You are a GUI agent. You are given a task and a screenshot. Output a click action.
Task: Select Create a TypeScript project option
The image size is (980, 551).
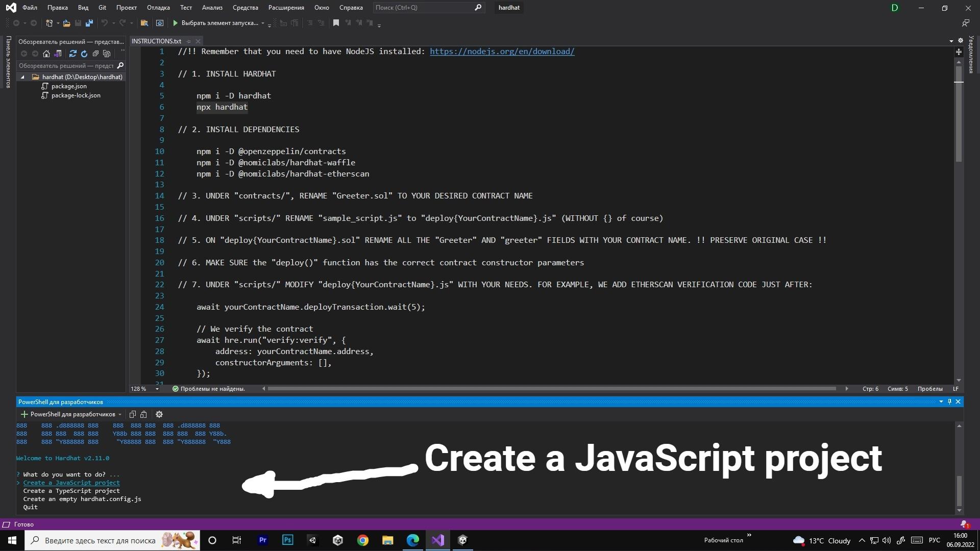(71, 491)
